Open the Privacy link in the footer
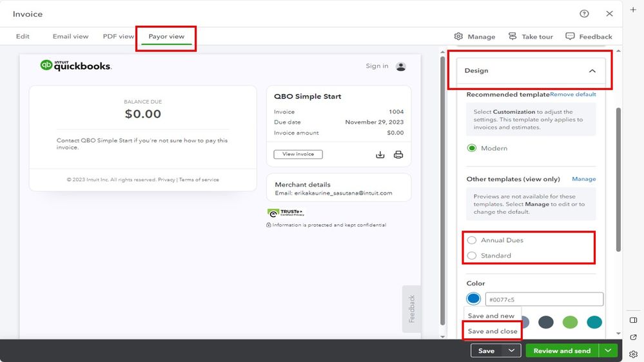This screenshot has width=644, height=362. (166, 179)
